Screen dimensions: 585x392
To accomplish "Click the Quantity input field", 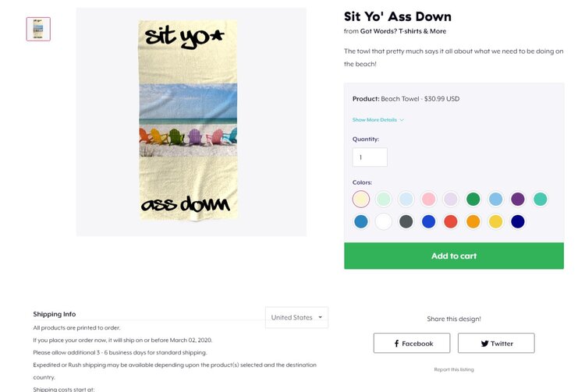I will [x=370, y=157].
